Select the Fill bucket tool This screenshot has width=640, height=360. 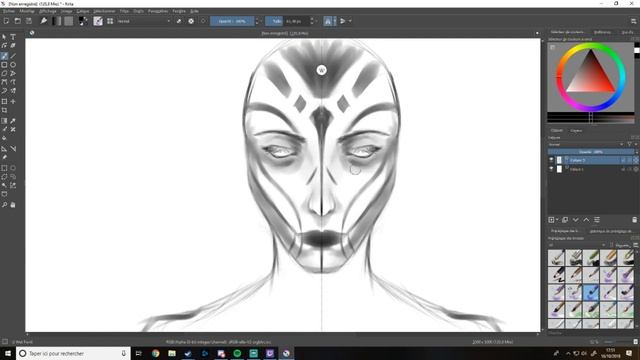(4, 138)
